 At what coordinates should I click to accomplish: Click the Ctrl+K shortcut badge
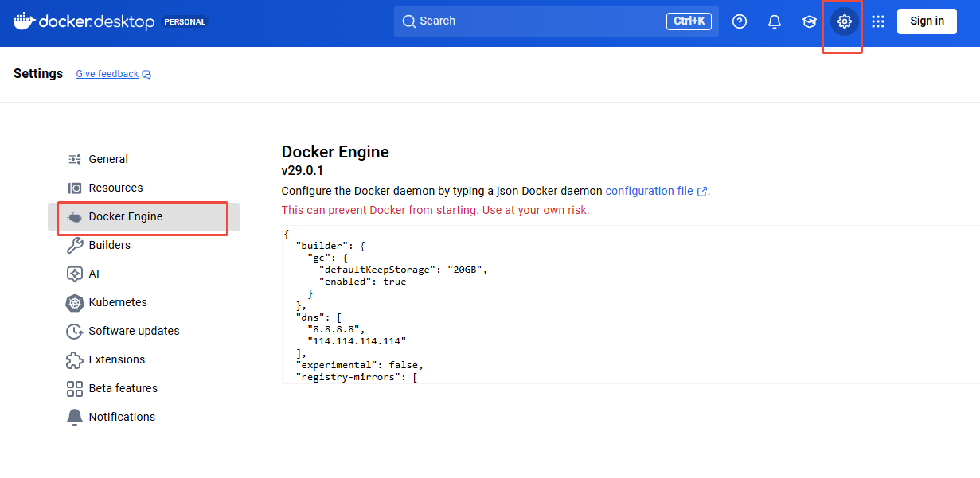[689, 21]
